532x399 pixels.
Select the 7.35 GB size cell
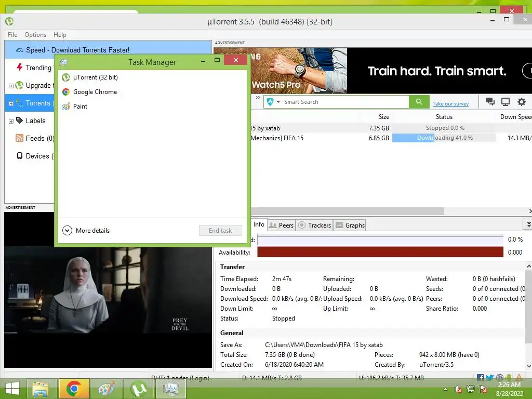coord(379,128)
